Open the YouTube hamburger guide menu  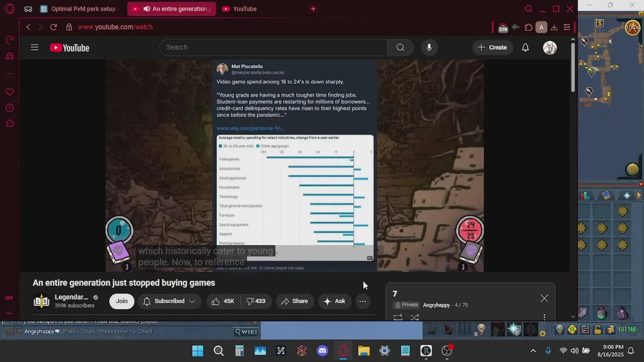click(x=34, y=47)
